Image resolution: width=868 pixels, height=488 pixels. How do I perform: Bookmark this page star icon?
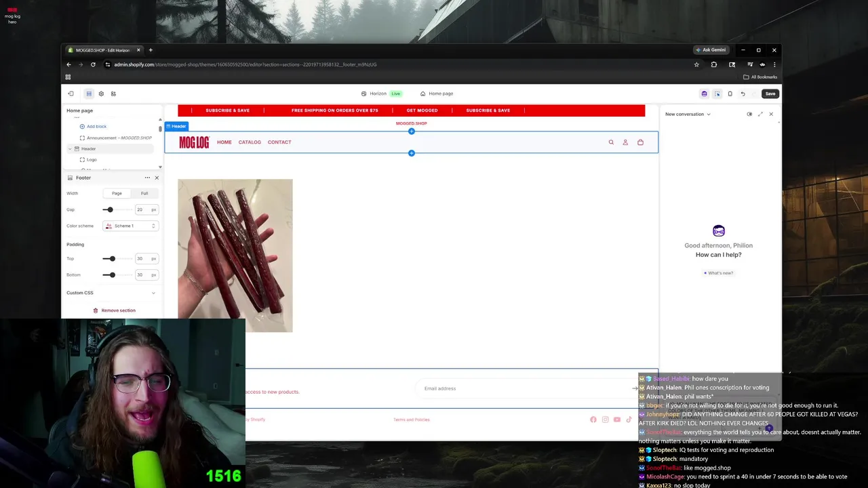(x=696, y=64)
